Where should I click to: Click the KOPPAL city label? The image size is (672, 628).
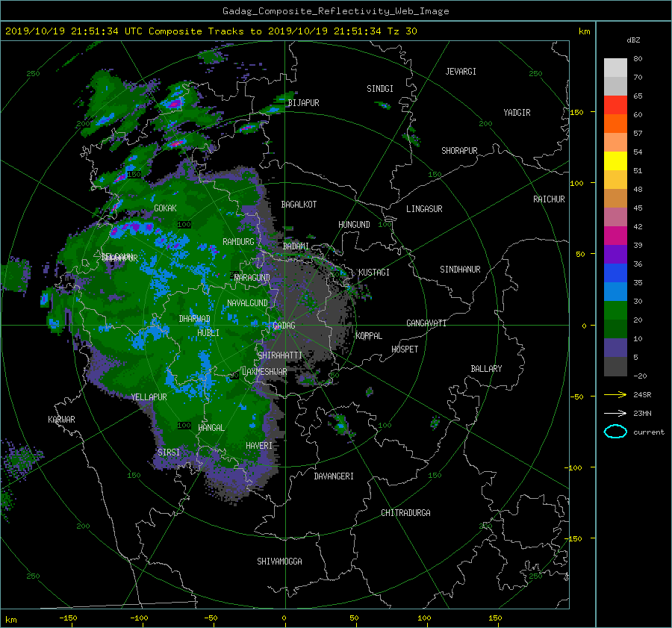coord(369,336)
